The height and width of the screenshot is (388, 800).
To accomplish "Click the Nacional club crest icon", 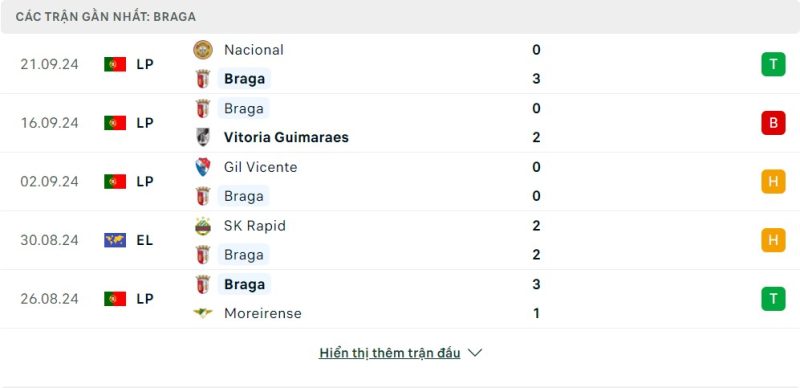I will [x=203, y=50].
